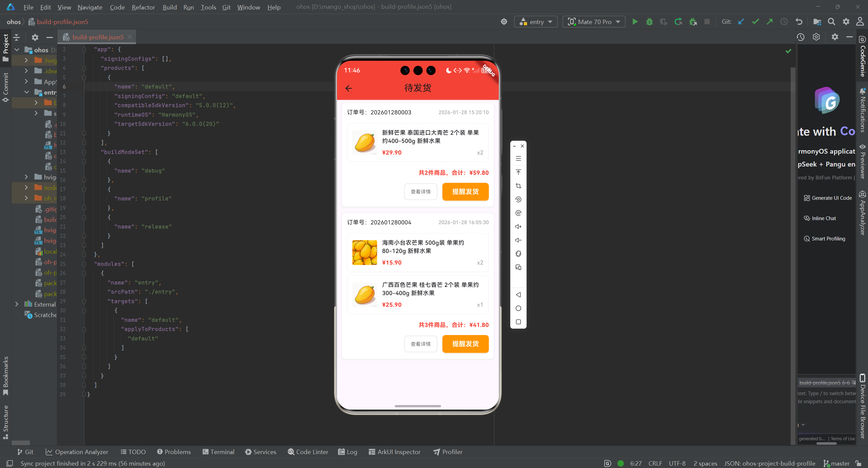Collapse the entry folder in Project panel
Screen dimensions: 868x468
(x=26, y=92)
